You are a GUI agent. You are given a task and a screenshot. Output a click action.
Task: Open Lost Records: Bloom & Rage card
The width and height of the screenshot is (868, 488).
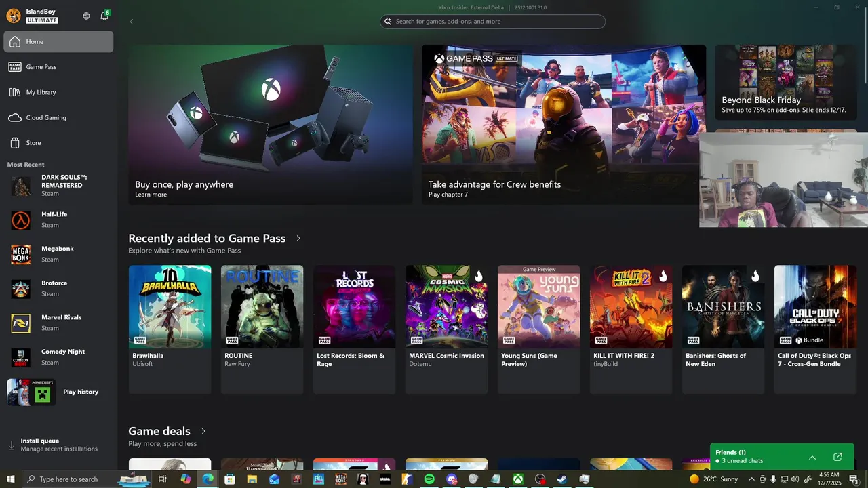[x=354, y=329]
